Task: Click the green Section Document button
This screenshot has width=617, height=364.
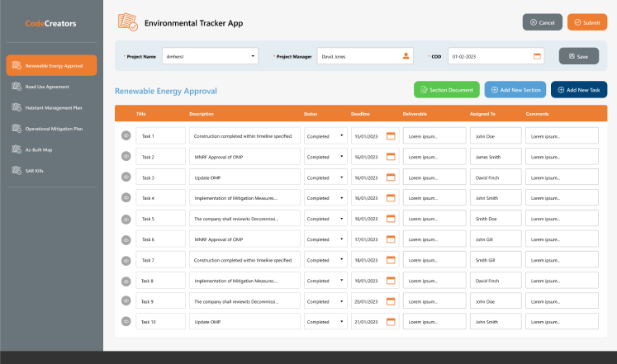Action: (445, 89)
